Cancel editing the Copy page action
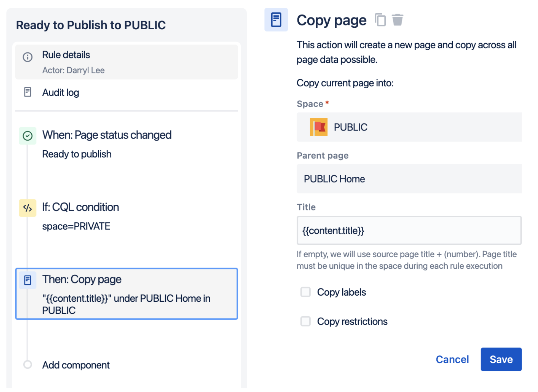This screenshot has width=538, height=392. click(452, 359)
